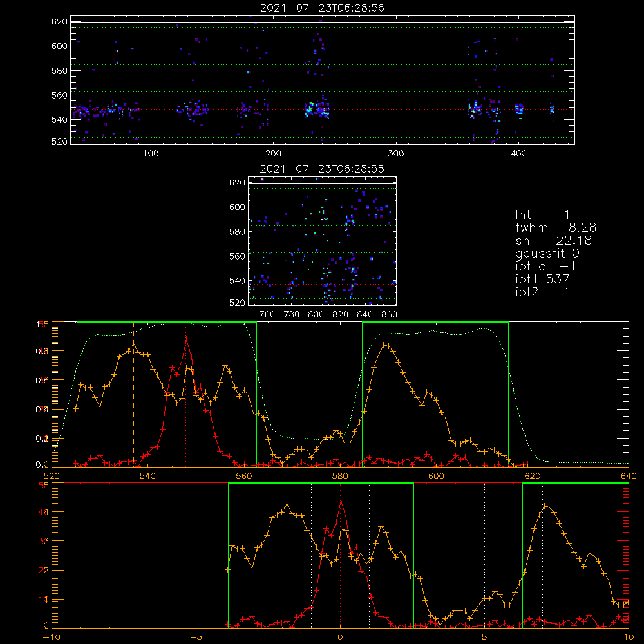Click x-axis label 400 in top plot
This screenshot has height=644, width=644.
point(518,154)
